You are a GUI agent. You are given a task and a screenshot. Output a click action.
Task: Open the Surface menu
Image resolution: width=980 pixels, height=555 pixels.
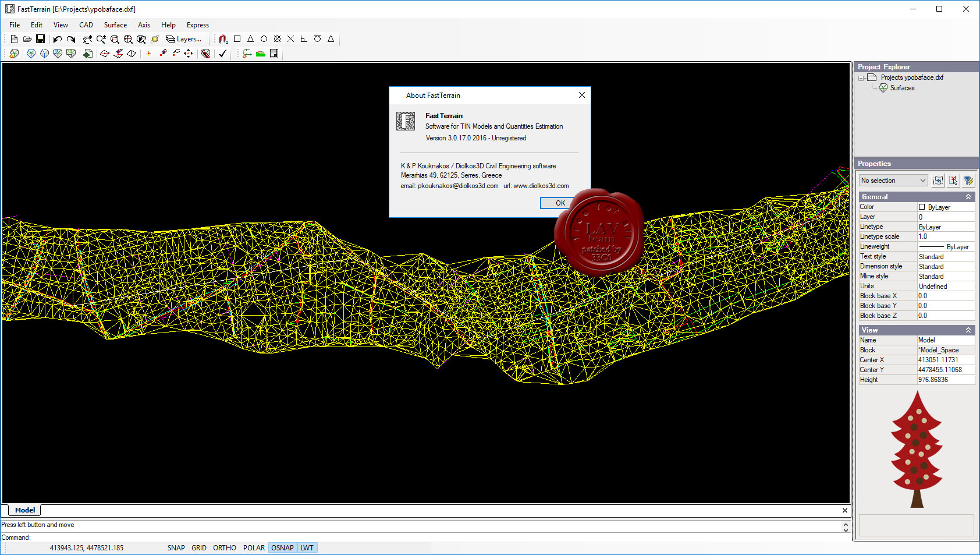(115, 25)
